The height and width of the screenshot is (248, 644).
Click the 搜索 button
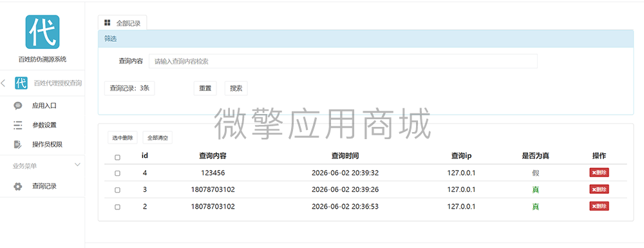tap(236, 88)
